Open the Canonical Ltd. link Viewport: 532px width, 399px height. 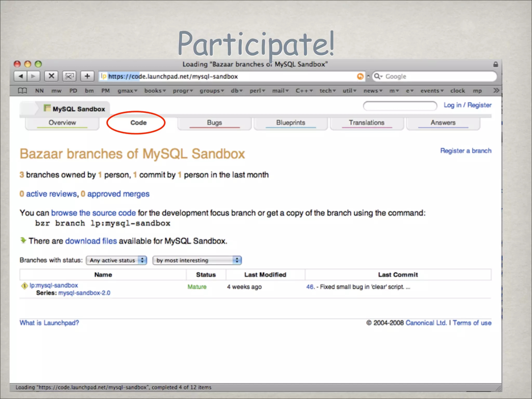coord(426,323)
